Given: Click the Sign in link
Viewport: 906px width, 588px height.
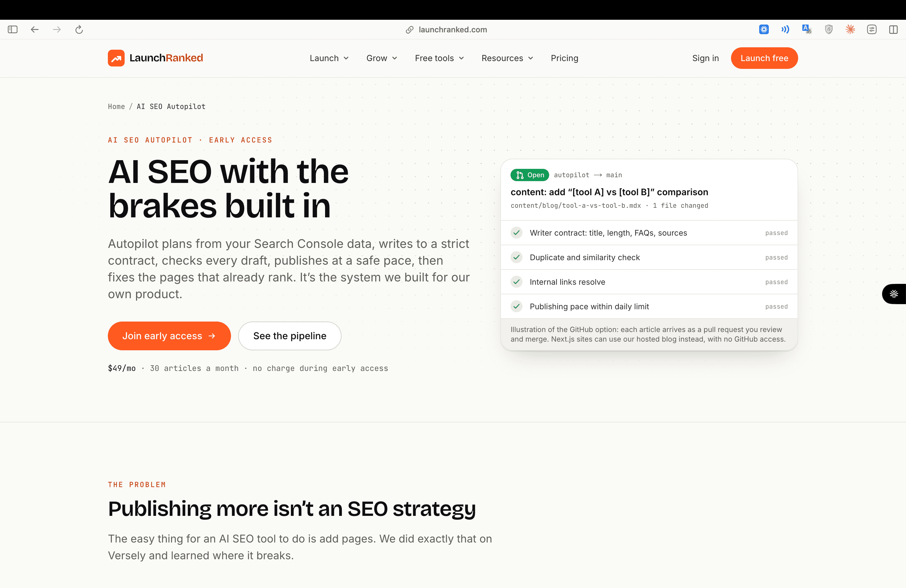Looking at the screenshot, I should (705, 58).
